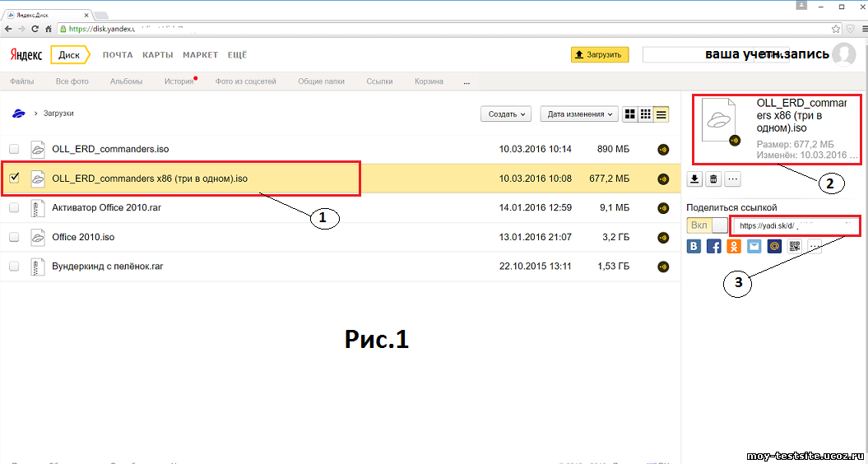Expand the Дата изменения sort dropdown
Screen dimensions: 868x464
pyautogui.click(x=579, y=114)
